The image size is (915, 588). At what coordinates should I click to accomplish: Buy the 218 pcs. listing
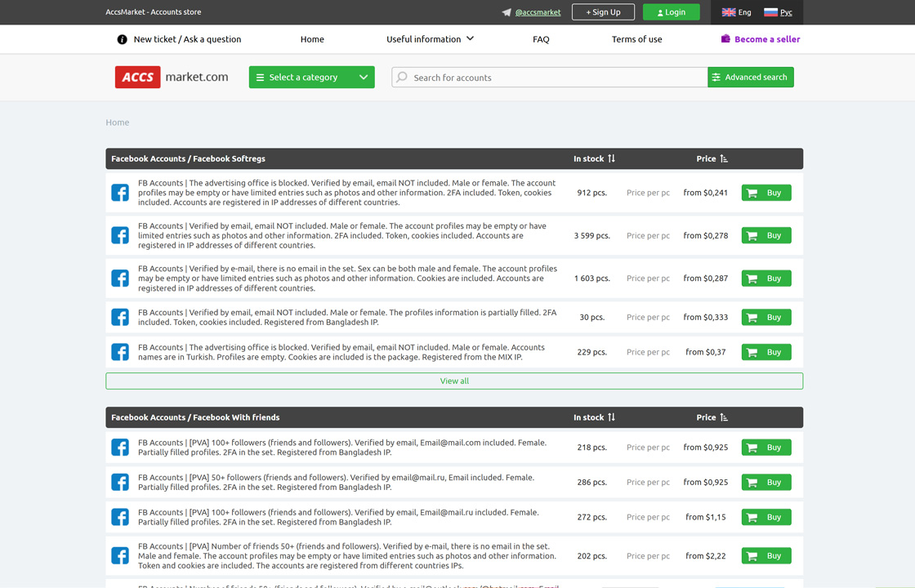click(x=766, y=448)
